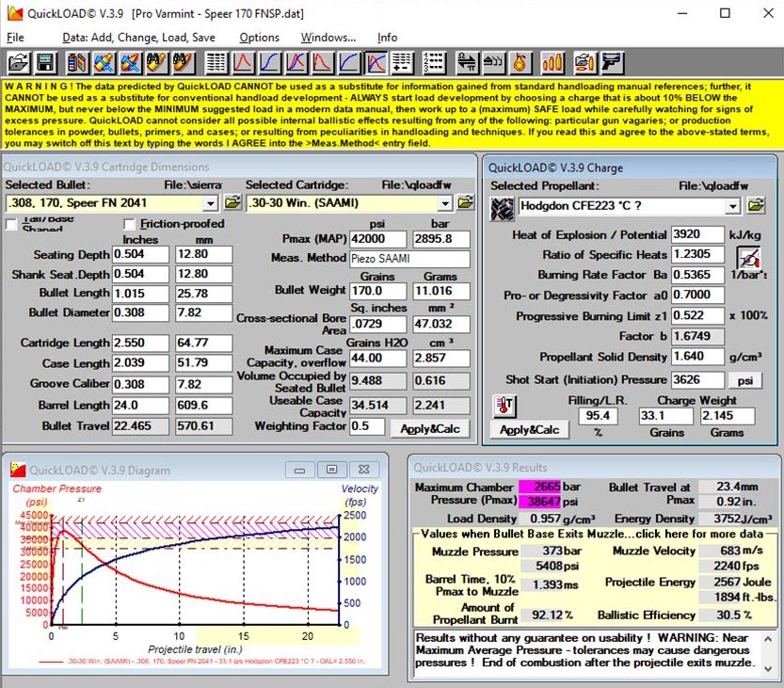Click the thermometer temperature icon in Charge panel
The image size is (784, 688).
(x=504, y=406)
